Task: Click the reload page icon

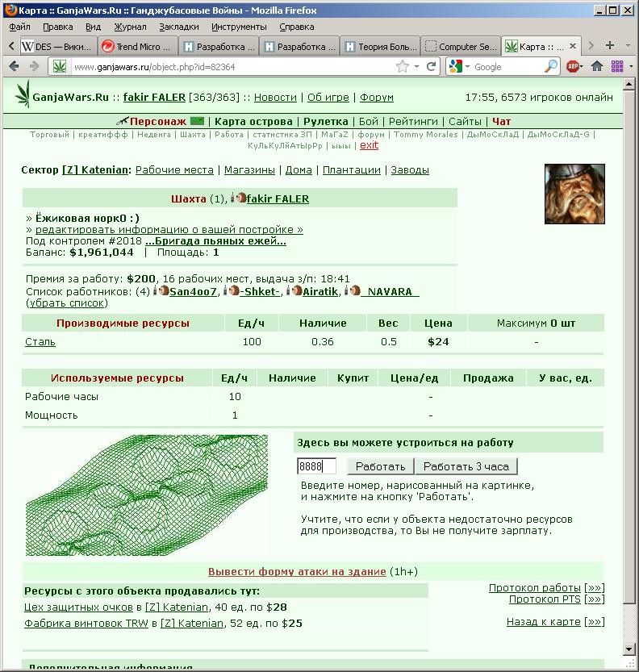Action: click(431, 66)
